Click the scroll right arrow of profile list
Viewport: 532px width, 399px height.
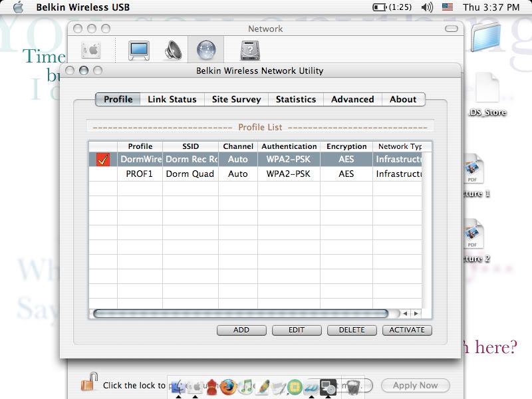pyautogui.click(x=416, y=313)
